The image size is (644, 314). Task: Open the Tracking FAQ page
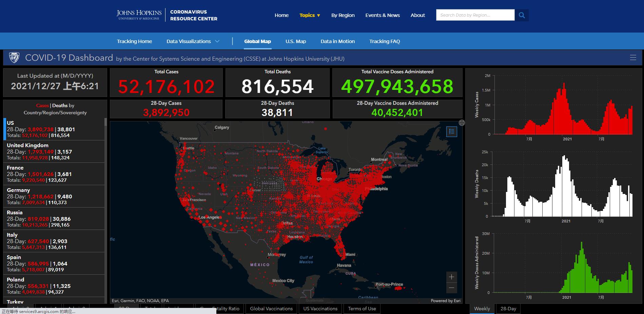pyautogui.click(x=385, y=41)
